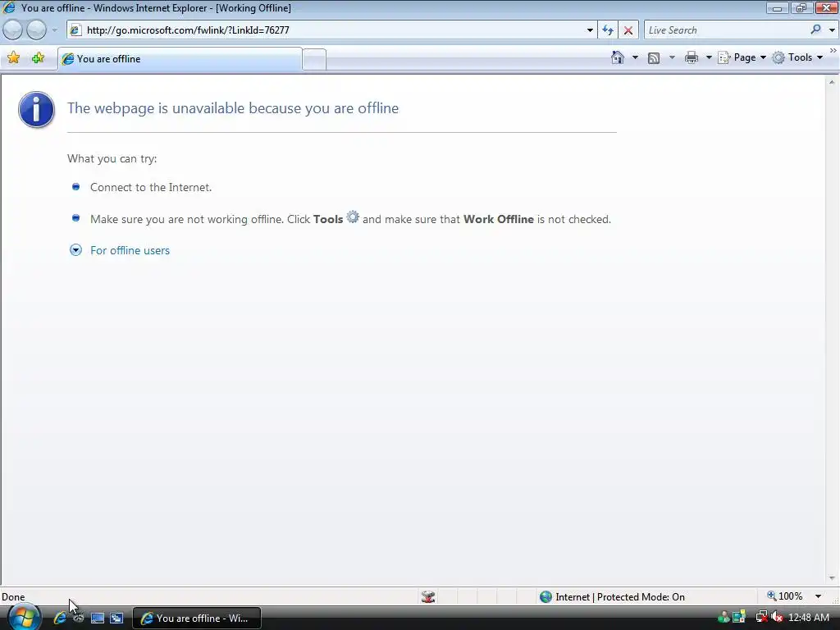The width and height of the screenshot is (840, 630).
Task: Click the Home icon in toolbar
Action: click(618, 57)
